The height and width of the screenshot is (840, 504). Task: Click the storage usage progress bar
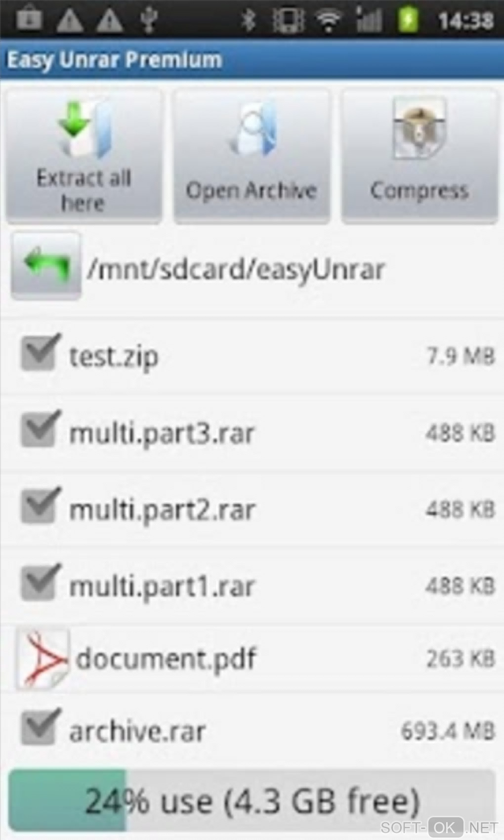coord(252,800)
